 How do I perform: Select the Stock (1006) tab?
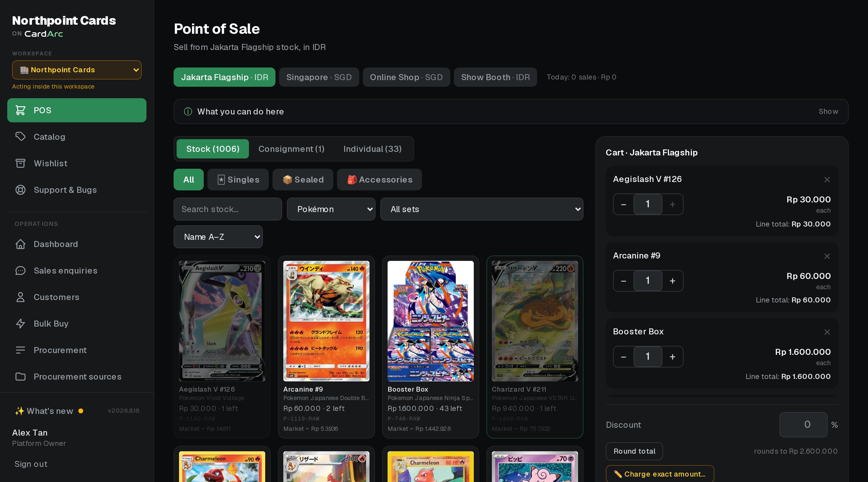[x=212, y=149]
